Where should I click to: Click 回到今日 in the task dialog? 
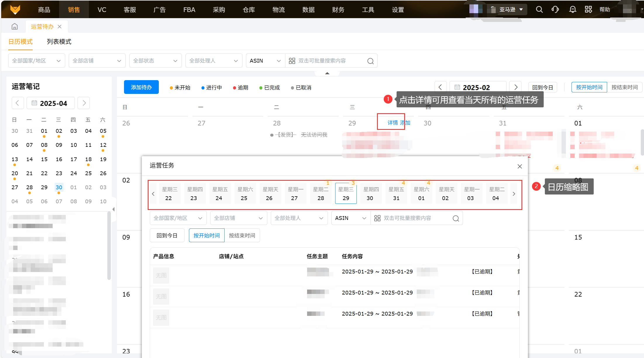click(x=167, y=235)
